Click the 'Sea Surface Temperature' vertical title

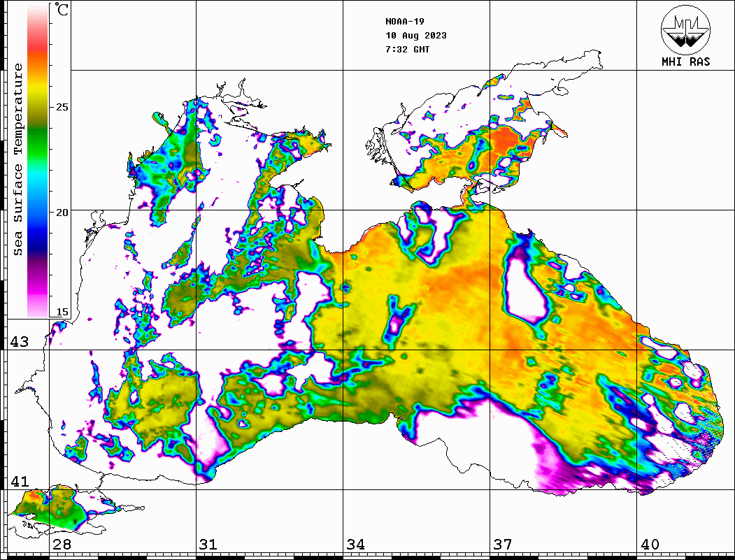[x=17, y=160]
